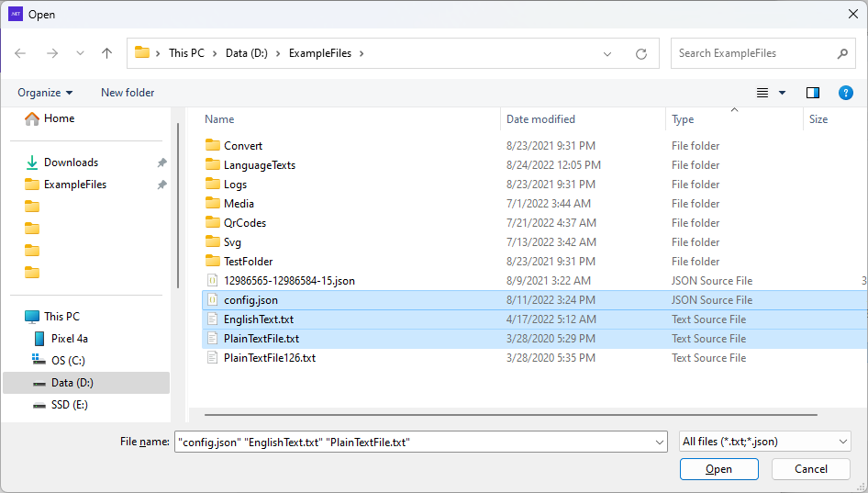
Task: Select the TestFolder folder
Action: (x=248, y=262)
